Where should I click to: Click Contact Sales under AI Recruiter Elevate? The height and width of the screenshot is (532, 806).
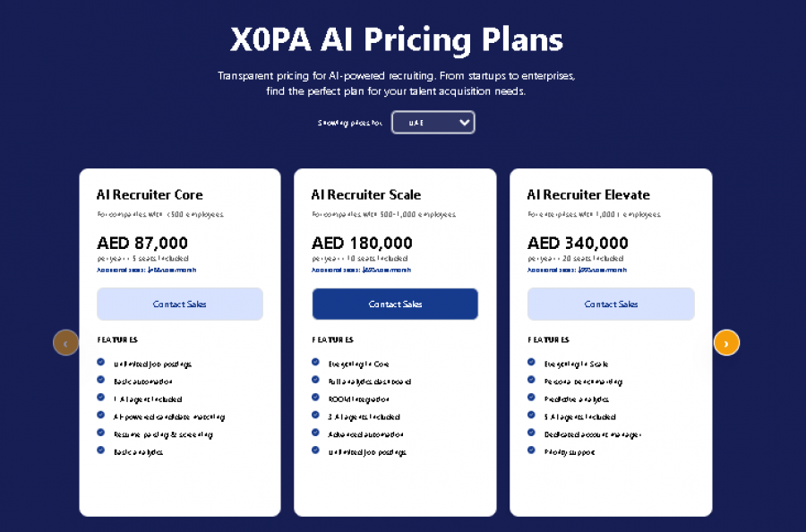611,304
